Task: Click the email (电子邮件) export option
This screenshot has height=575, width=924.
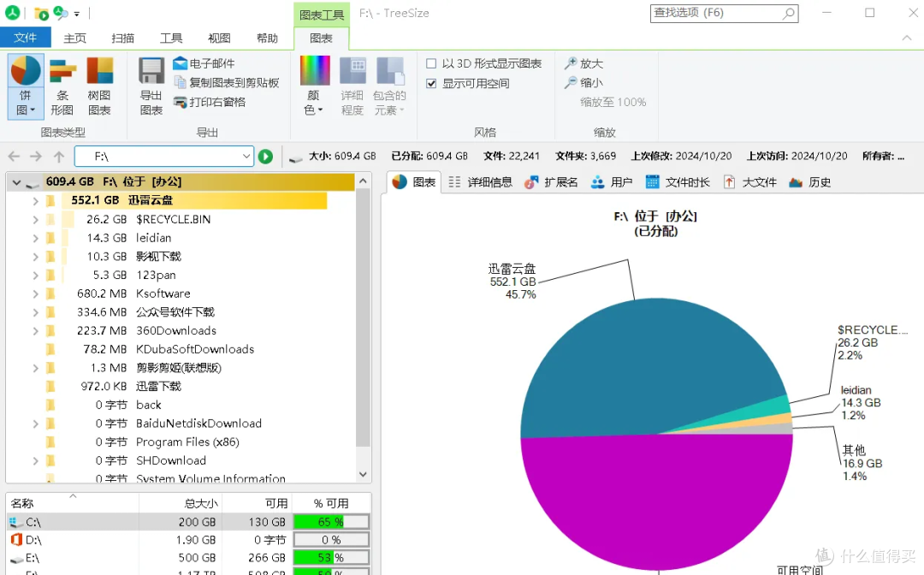Action: tap(204, 63)
